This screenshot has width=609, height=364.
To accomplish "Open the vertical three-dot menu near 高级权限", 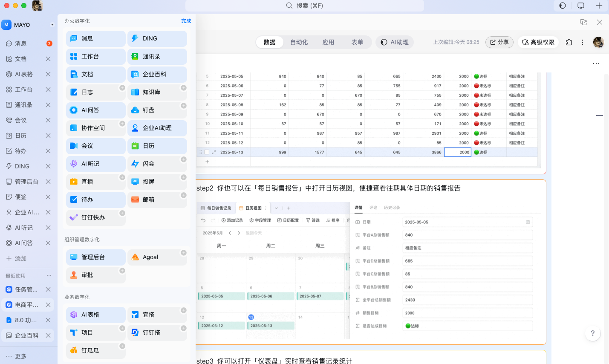I will pos(583,42).
